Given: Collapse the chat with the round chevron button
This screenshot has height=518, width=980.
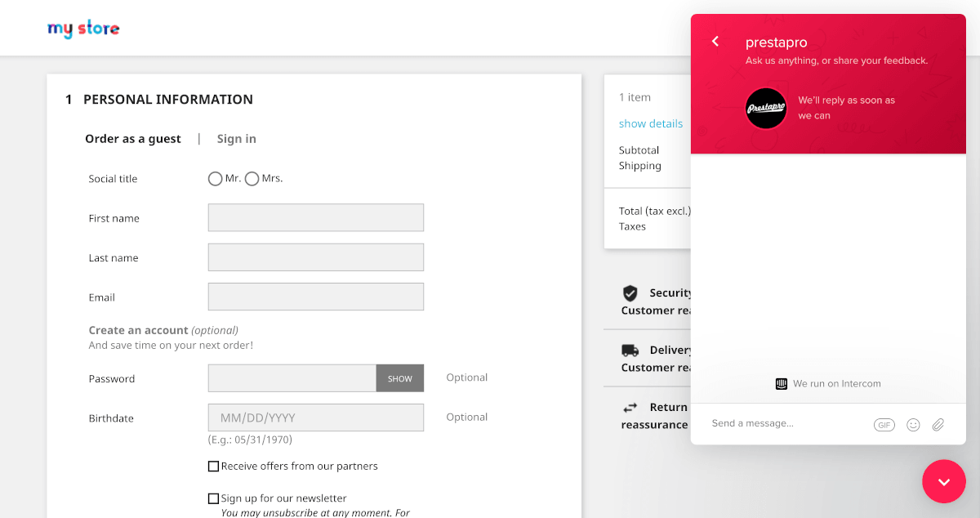Looking at the screenshot, I should [944, 481].
